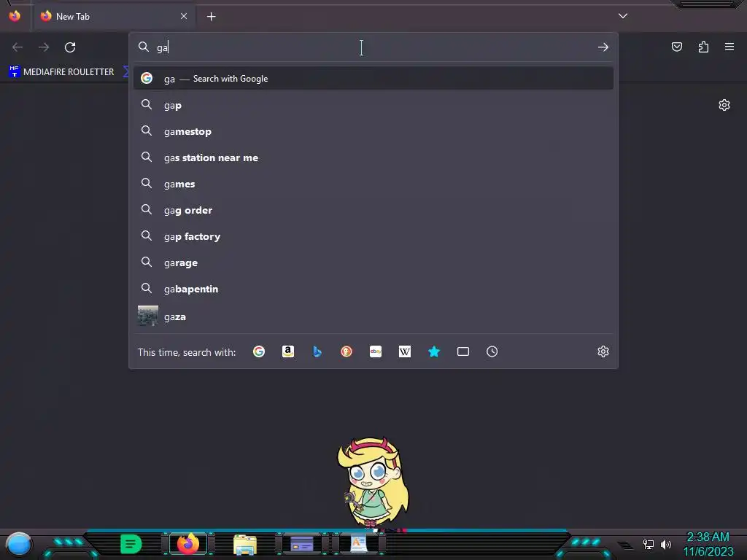Open search settings gear in dropdown
Viewport: 747px width, 560px height.
tap(603, 351)
